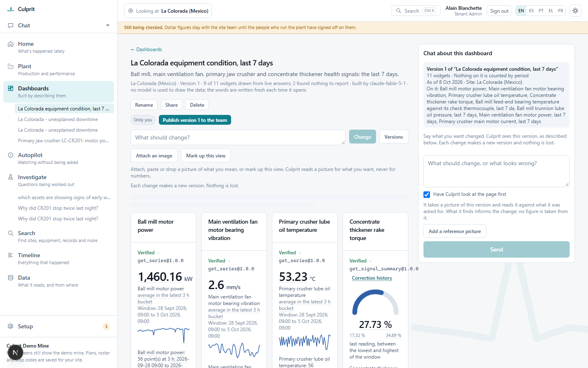Screen dimensions: 588x368
Task: Open the Chat speech bubble icon
Action: click(x=11, y=25)
